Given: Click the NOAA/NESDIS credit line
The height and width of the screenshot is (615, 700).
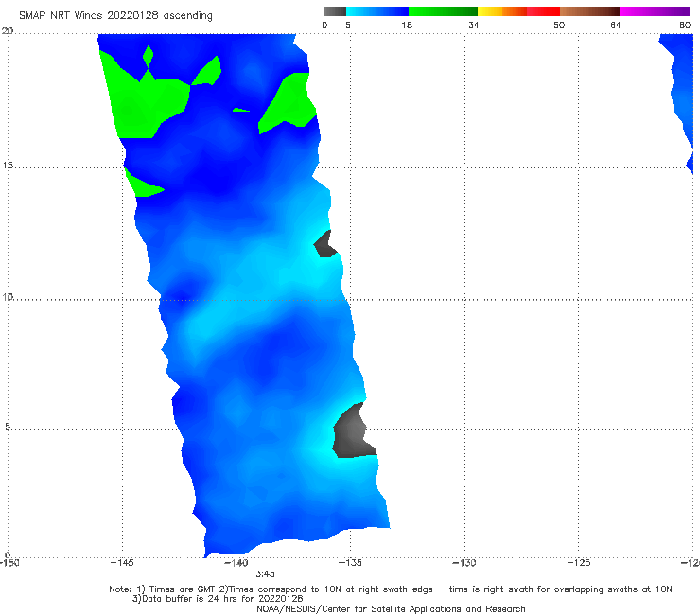Looking at the screenshot, I should point(391,609).
